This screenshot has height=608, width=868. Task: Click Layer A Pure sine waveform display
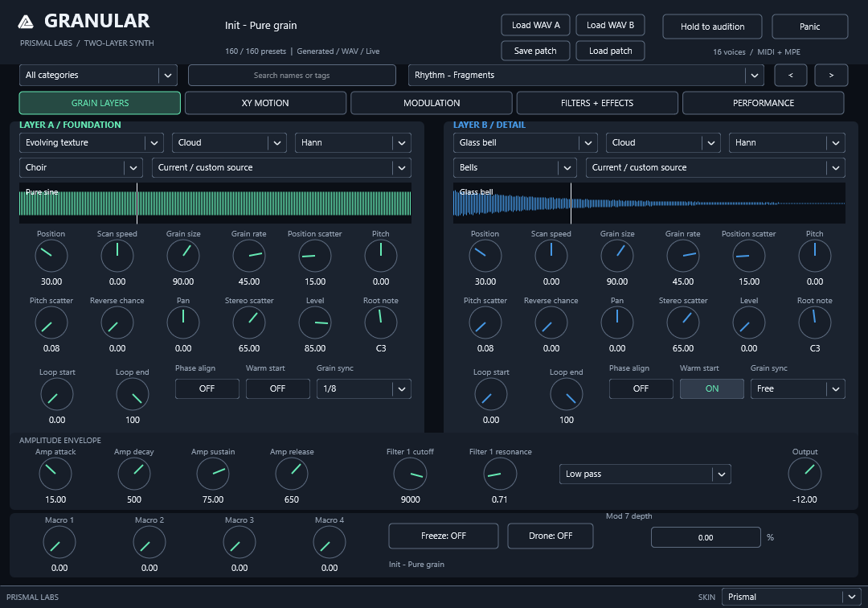pyautogui.click(x=215, y=203)
